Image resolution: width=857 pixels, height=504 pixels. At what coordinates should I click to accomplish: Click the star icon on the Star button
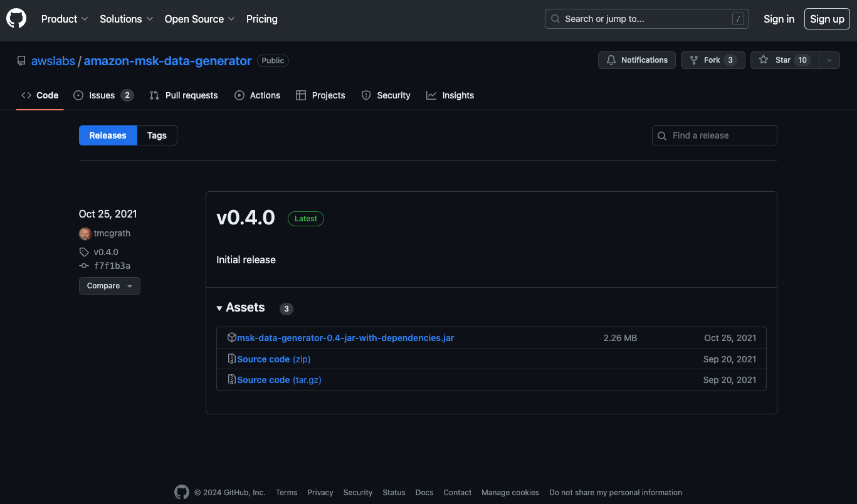764,60
